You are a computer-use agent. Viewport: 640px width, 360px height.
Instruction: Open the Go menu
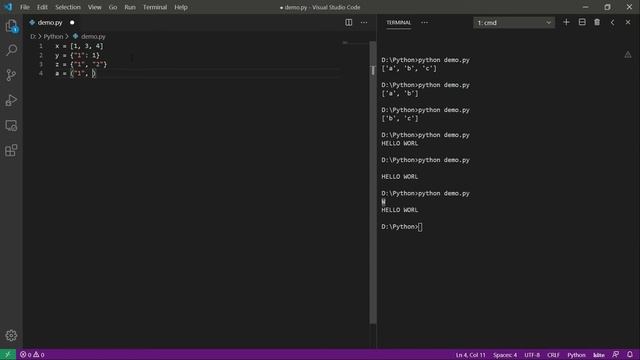point(113,7)
